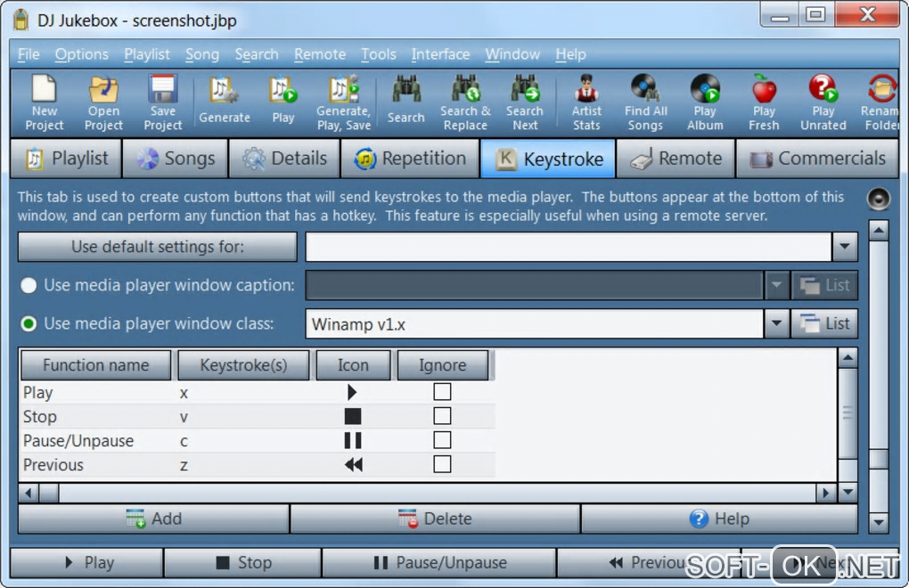Expand the window caption dropdown arrow
909x588 pixels.
pos(777,285)
